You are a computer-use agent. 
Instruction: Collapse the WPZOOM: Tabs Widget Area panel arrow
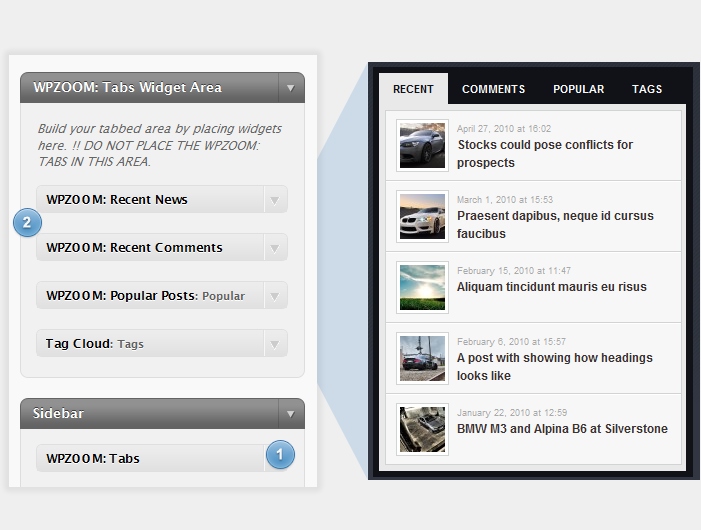[291, 88]
